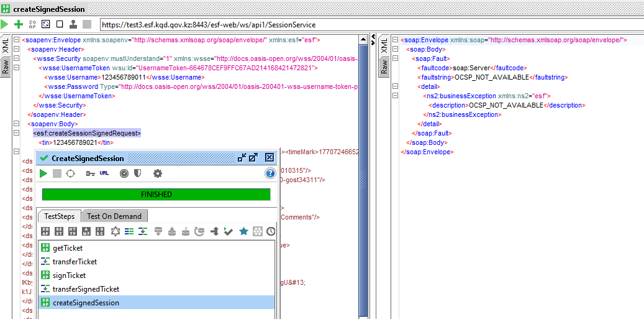This screenshot has width=644, height=319.
Task: Switch to Test On Demand tab
Action: [x=114, y=216]
